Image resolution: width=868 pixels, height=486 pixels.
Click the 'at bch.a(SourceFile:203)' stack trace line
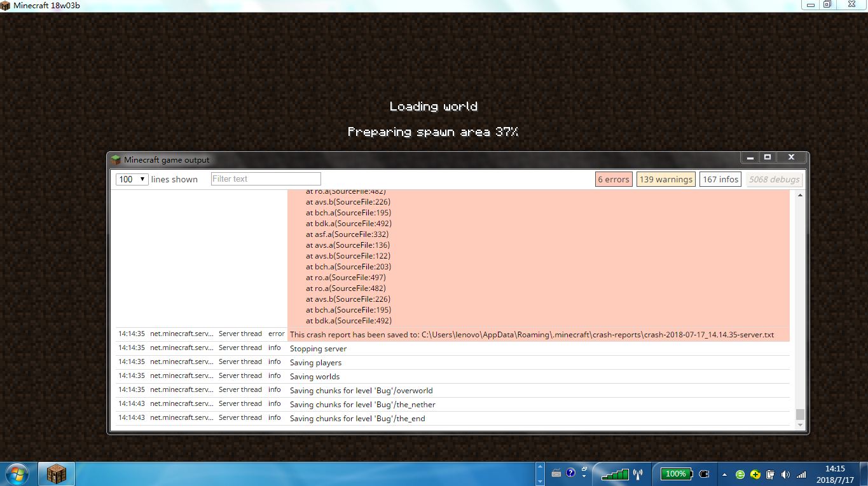pyautogui.click(x=348, y=267)
